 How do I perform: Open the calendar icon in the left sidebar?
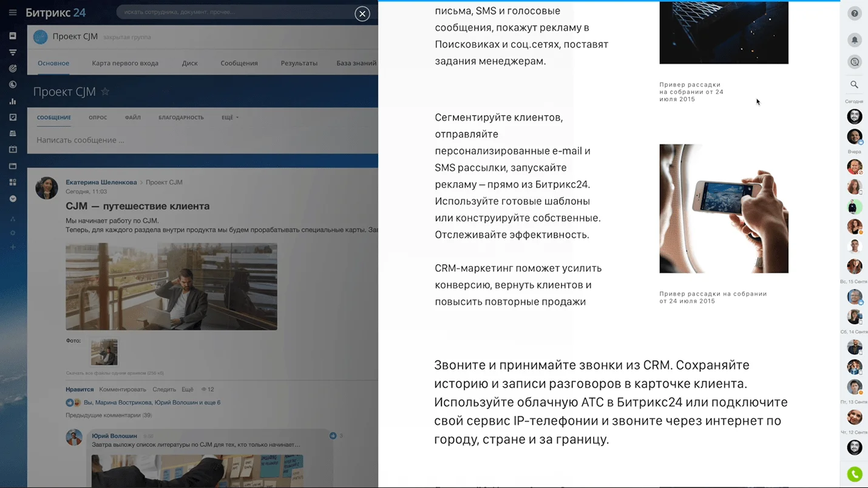13,149
